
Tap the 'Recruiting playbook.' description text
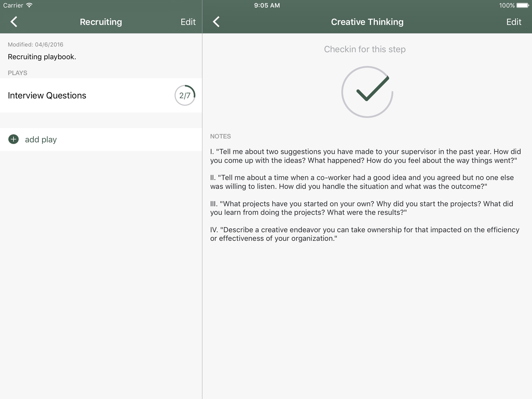coord(42,57)
